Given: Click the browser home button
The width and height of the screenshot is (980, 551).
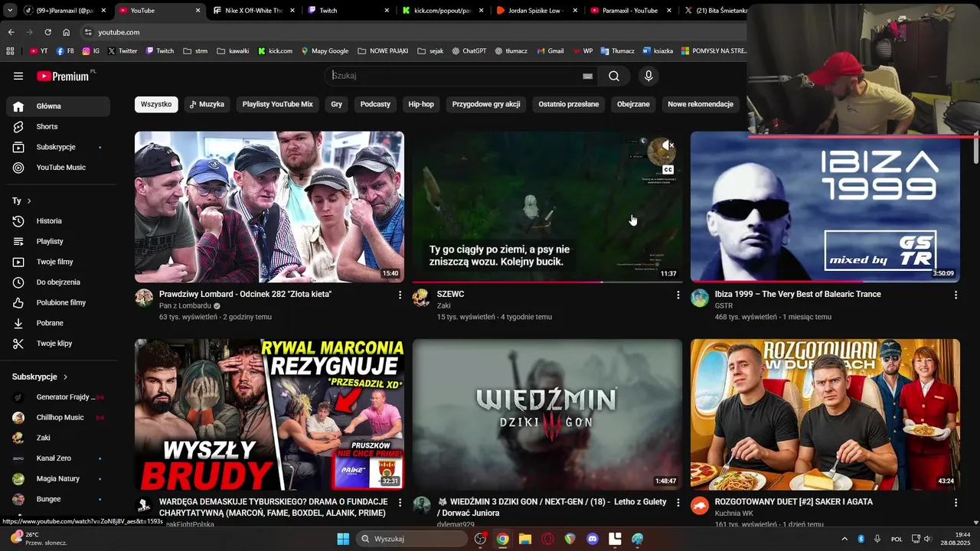Looking at the screenshot, I should [66, 32].
